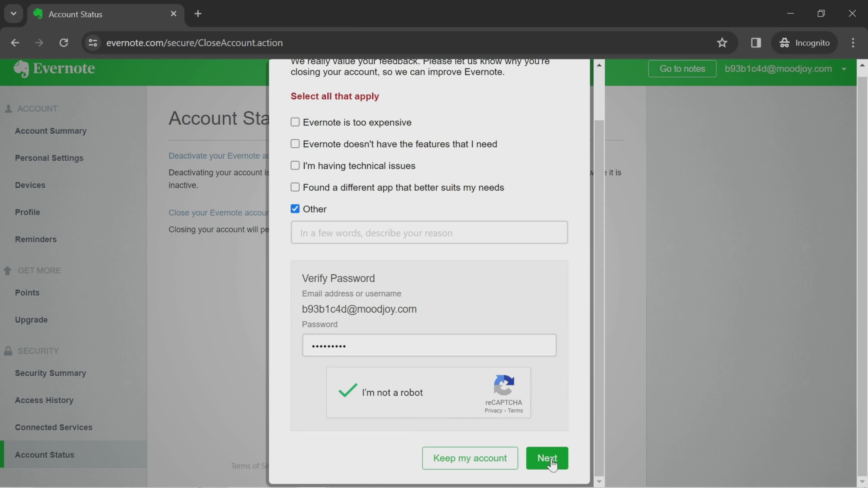Click the dialog scrollbar down arrow
The width and height of the screenshot is (868, 488).
click(599, 482)
